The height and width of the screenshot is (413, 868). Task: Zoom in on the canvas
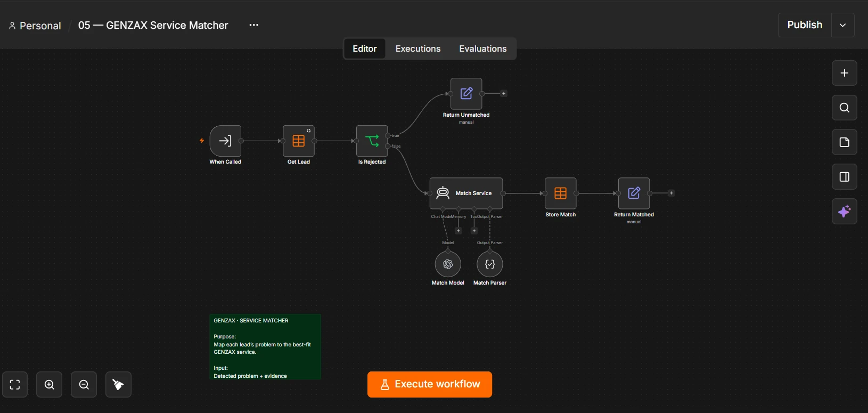coord(50,385)
